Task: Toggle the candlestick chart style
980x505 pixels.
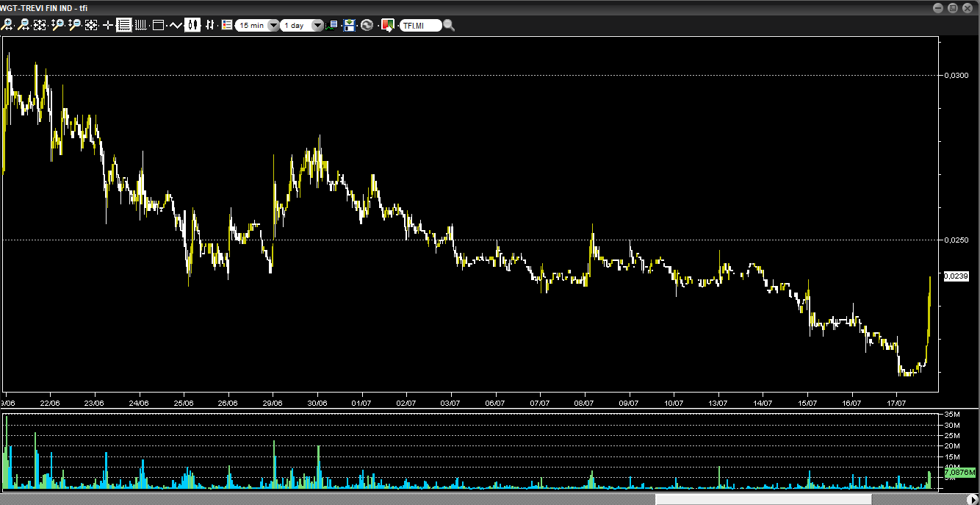Action: [192, 25]
